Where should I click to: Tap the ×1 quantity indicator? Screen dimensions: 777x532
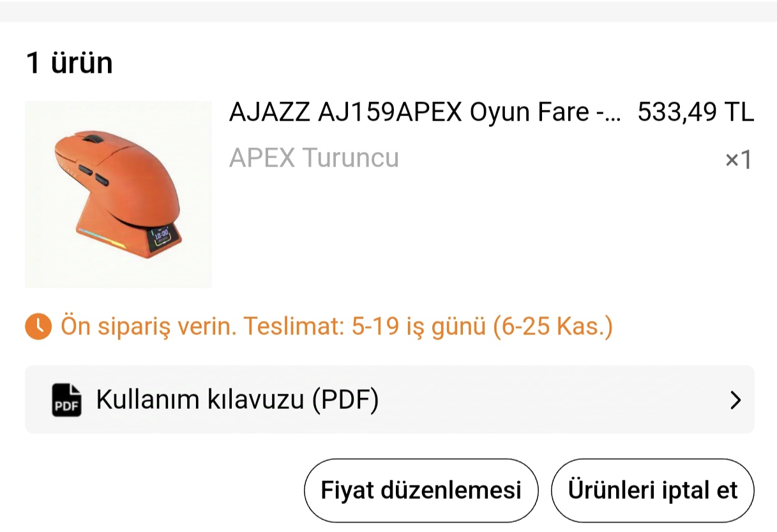[739, 159]
